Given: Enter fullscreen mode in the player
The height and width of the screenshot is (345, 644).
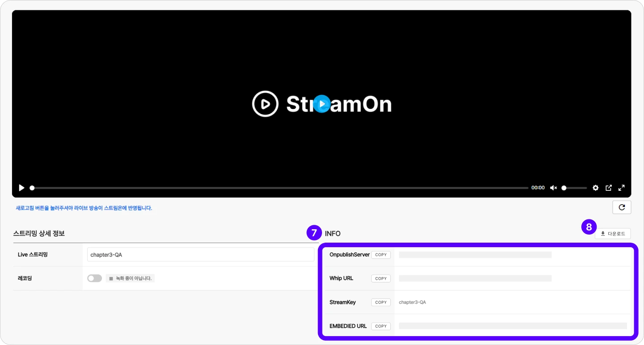Looking at the screenshot, I should point(621,188).
